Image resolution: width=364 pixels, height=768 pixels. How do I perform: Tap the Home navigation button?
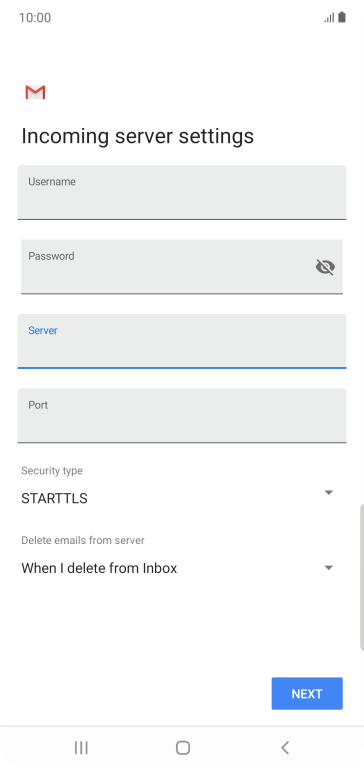click(183, 747)
